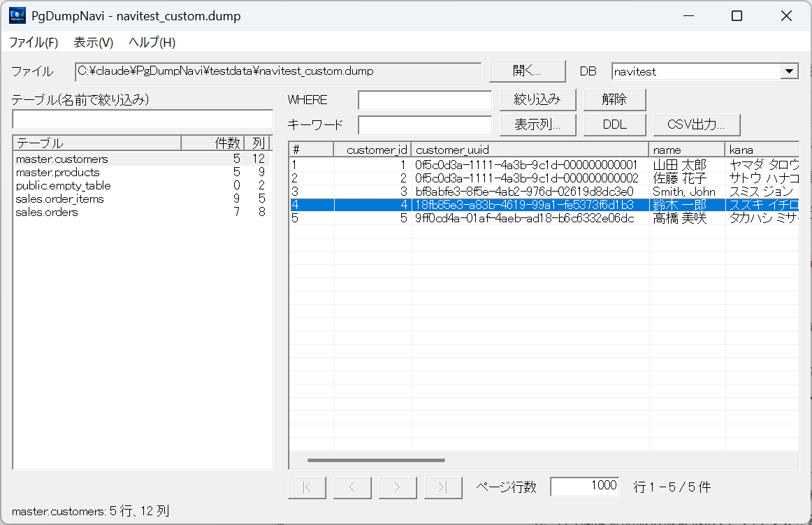The image size is (812, 525).
Task: Click the 絞り込み filter button
Action: [x=537, y=99]
